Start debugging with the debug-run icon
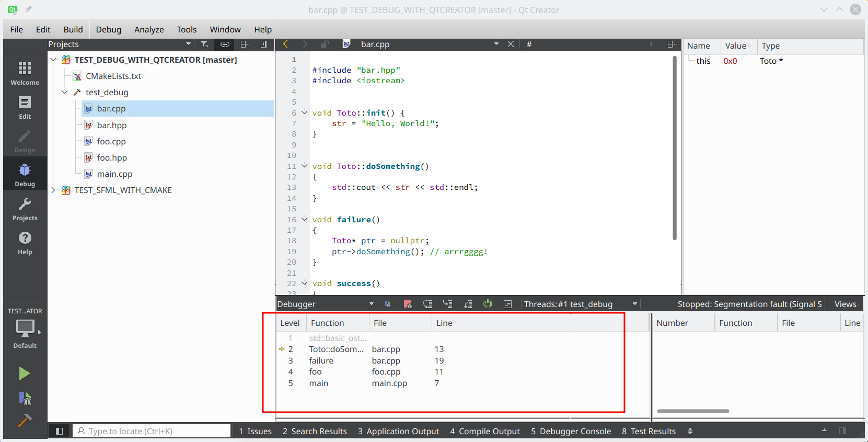 (x=25, y=398)
